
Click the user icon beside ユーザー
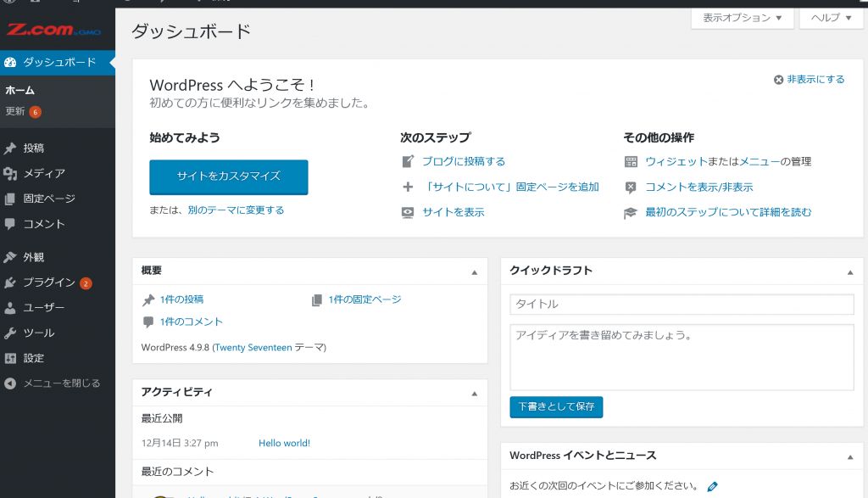(10, 308)
